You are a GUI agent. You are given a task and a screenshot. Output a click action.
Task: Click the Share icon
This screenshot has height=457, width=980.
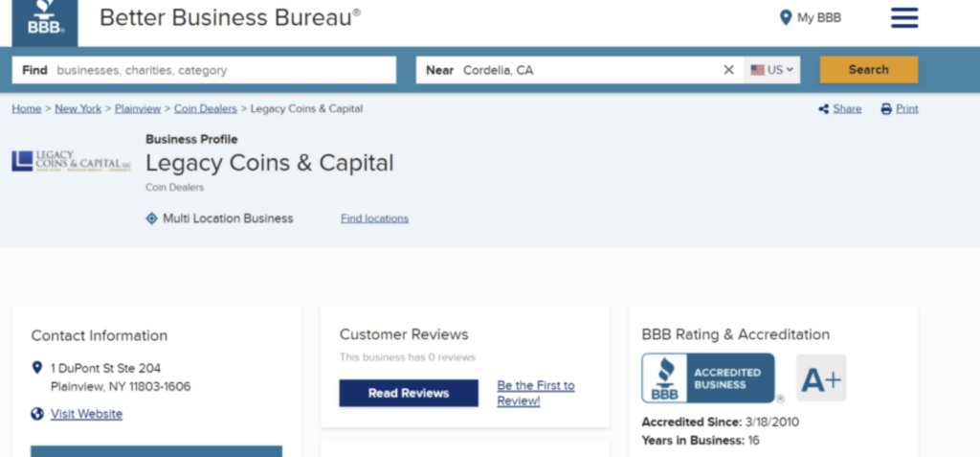pyautogui.click(x=823, y=109)
